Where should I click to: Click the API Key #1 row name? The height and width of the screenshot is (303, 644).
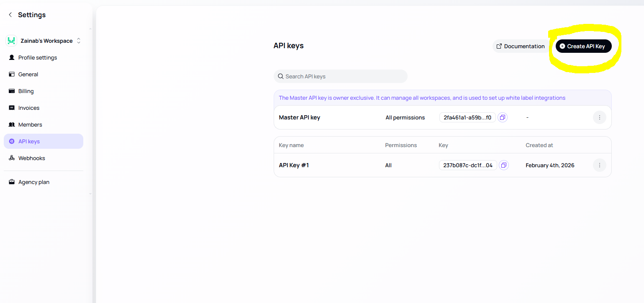click(294, 165)
